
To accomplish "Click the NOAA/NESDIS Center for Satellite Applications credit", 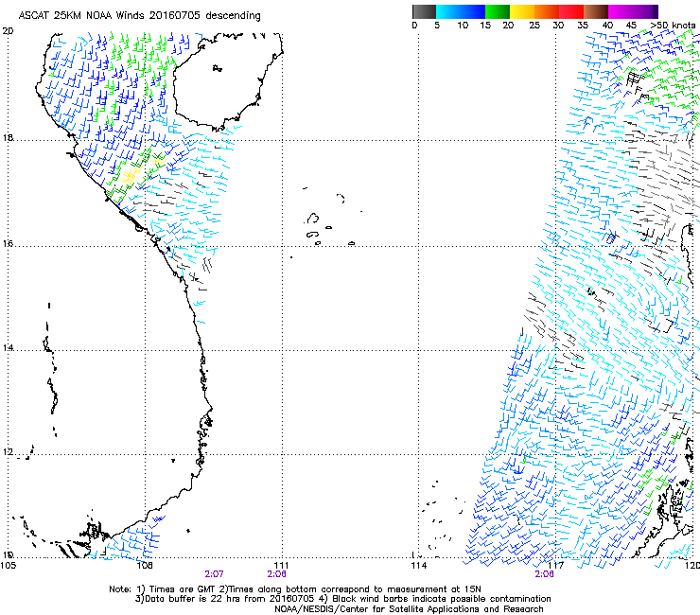I will click(409, 609).
